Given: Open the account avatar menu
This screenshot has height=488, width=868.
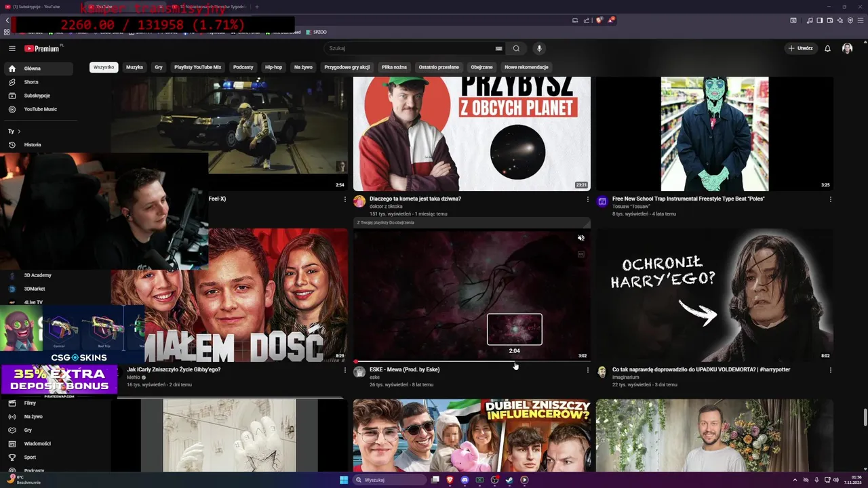Looking at the screenshot, I should pos(847,48).
